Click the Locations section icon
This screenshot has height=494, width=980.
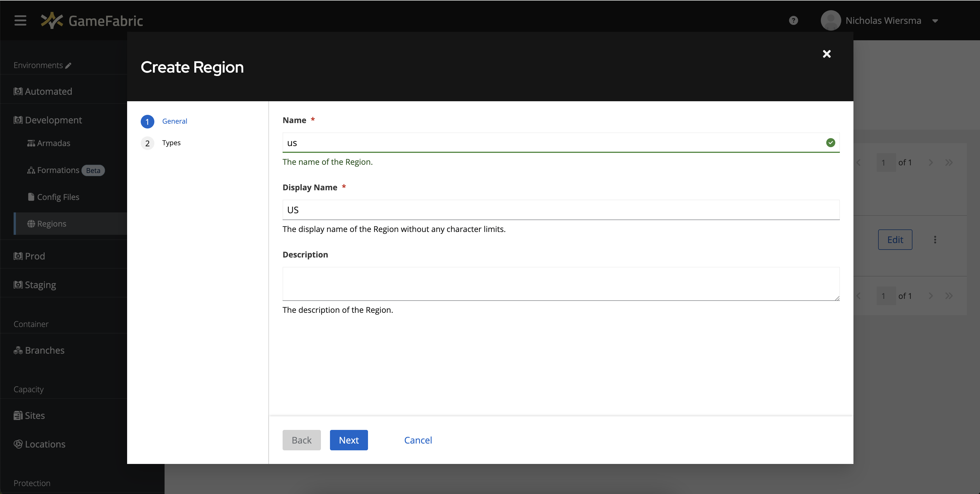tap(18, 444)
